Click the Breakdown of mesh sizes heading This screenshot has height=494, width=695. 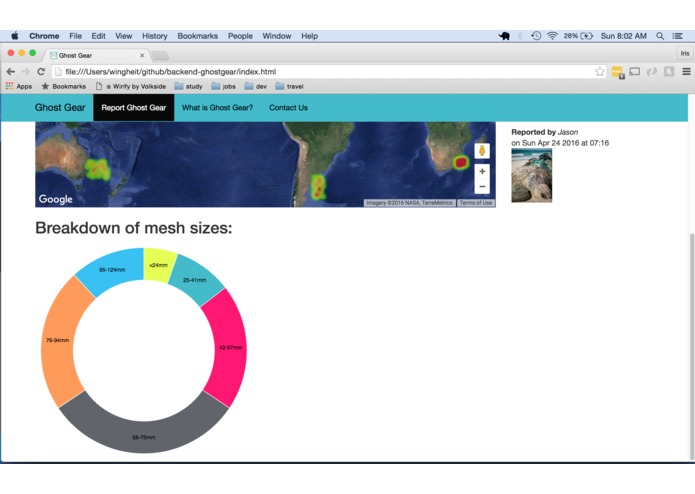pos(133,228)
